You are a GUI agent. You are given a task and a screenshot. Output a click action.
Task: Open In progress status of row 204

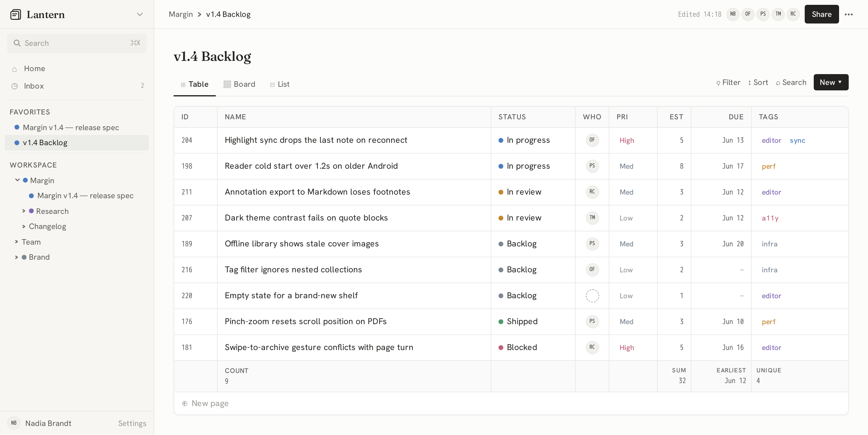[x=524, y=140]
